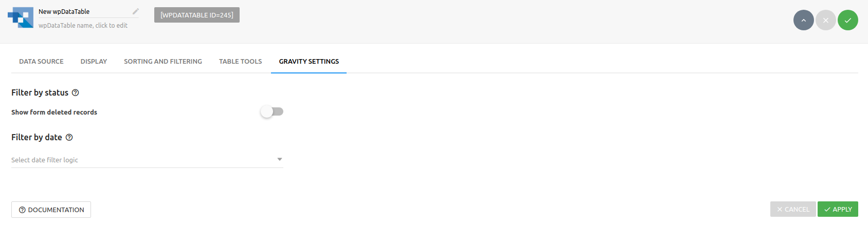Copy the WPDATATABLE ID=245 shortcode button
This screenshot has height=225, width=868.
click(197, 15)
